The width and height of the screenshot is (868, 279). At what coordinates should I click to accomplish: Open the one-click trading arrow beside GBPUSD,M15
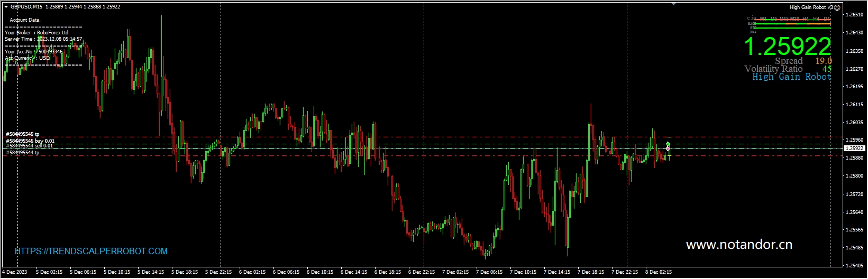pos(6,7)
